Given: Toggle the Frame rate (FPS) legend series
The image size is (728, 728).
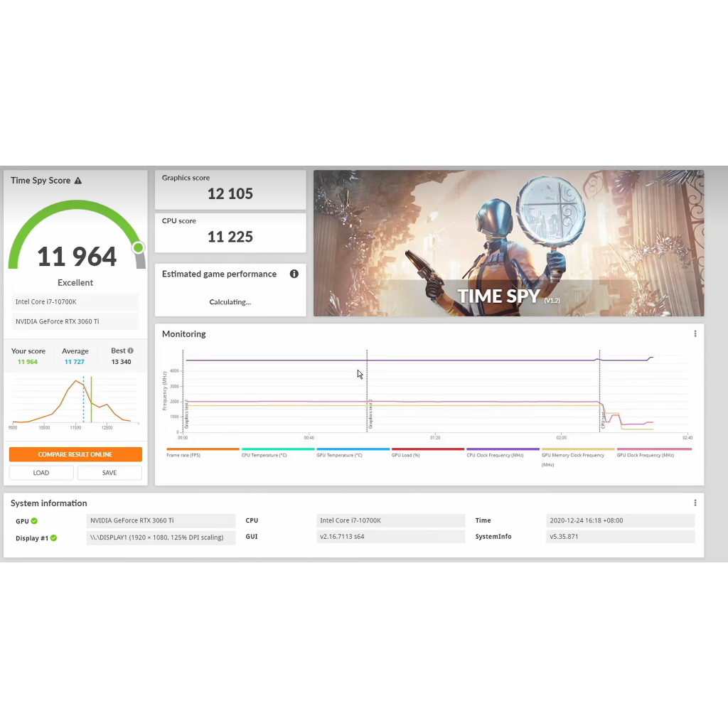Looking at the screenshot, I should point(183,455).
